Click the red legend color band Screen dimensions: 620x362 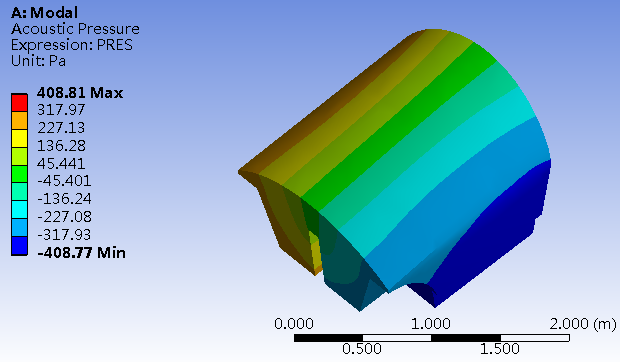click(x=19, y=103)
